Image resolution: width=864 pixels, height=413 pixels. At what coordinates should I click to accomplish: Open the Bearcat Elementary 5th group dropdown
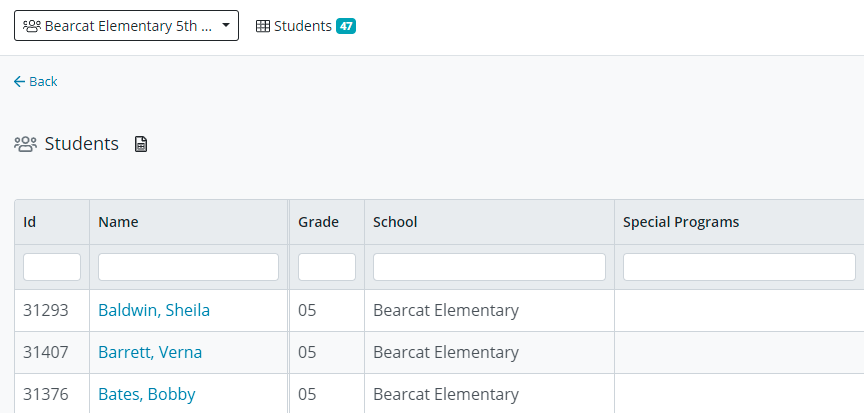(126, 26)
